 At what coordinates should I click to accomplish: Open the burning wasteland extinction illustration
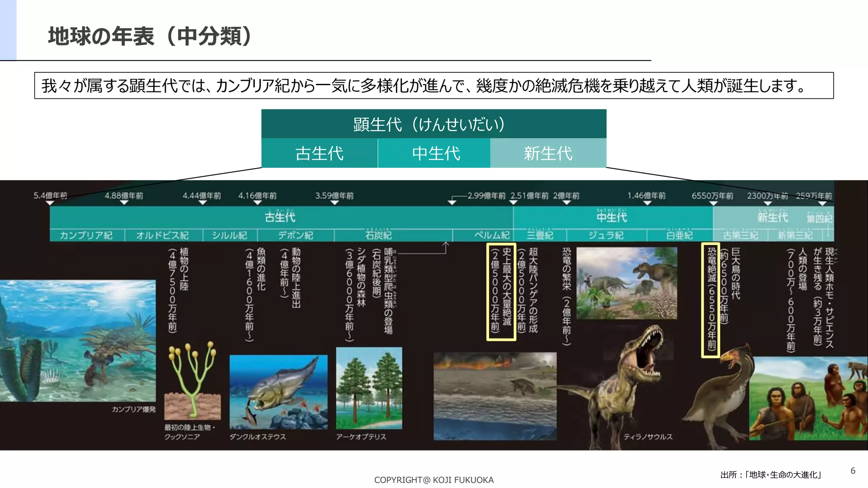coord(495,396)
